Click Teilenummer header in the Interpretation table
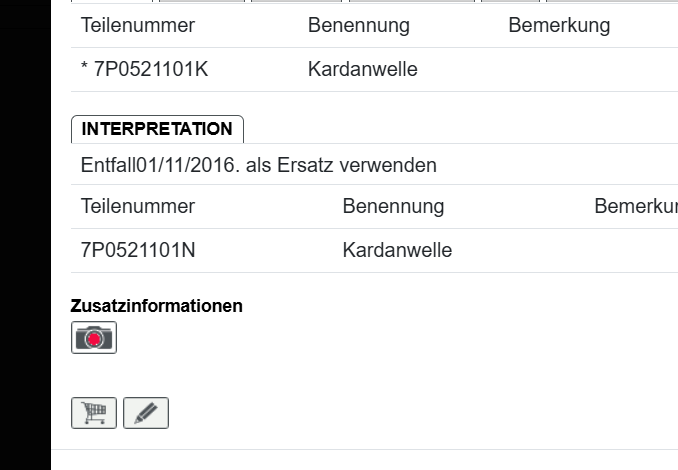 pos(138,207)
